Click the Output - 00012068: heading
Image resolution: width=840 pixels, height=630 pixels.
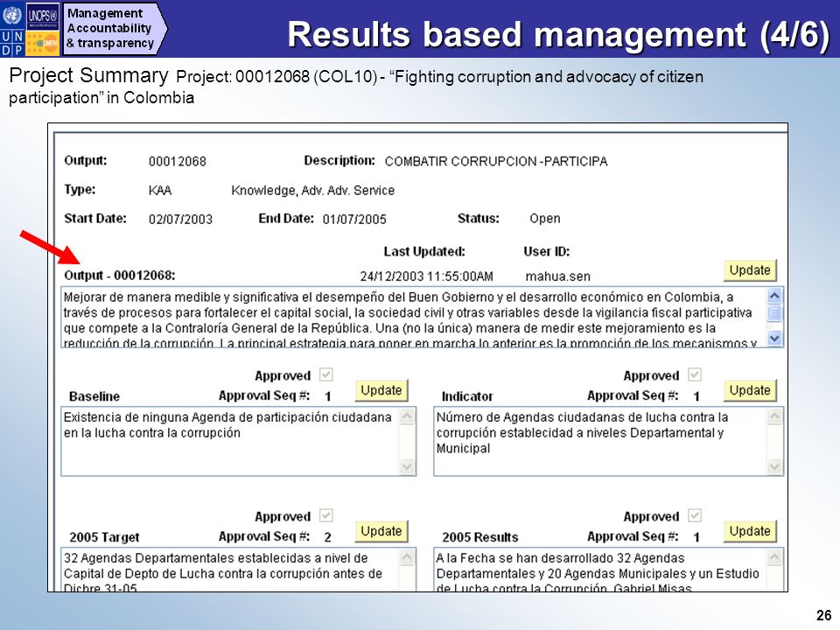(120, 276)
